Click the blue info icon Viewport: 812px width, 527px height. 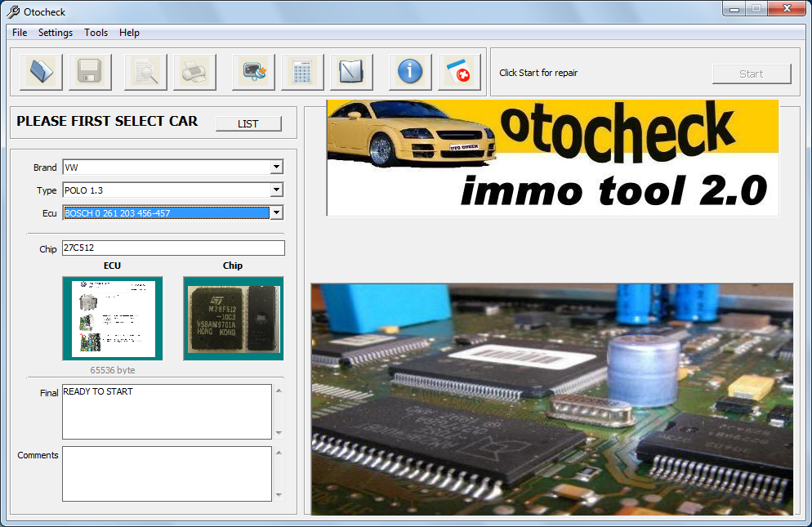pos(409,73)
